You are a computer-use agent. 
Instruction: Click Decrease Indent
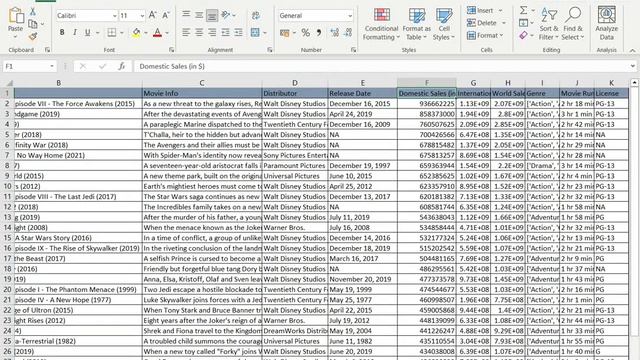point(225,32)
